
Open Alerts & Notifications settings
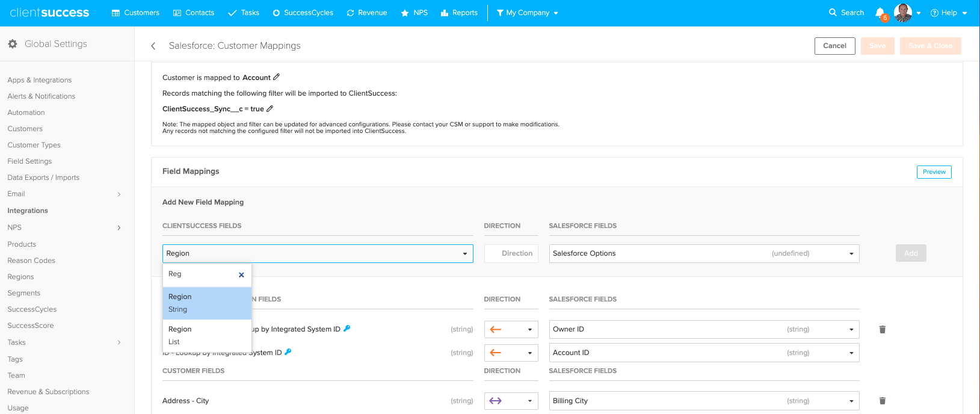coord(42,96)
